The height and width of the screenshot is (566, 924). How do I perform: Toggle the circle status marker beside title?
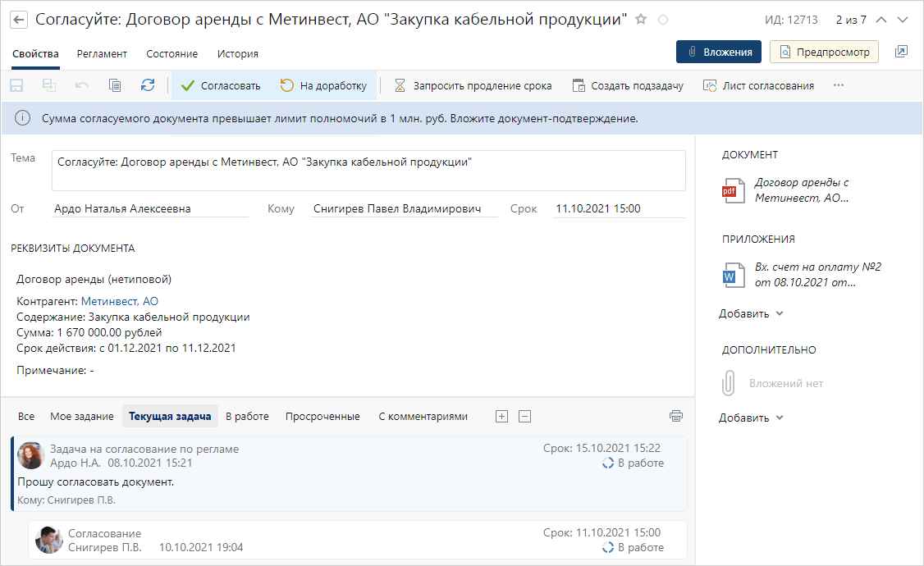coord(663,20)
